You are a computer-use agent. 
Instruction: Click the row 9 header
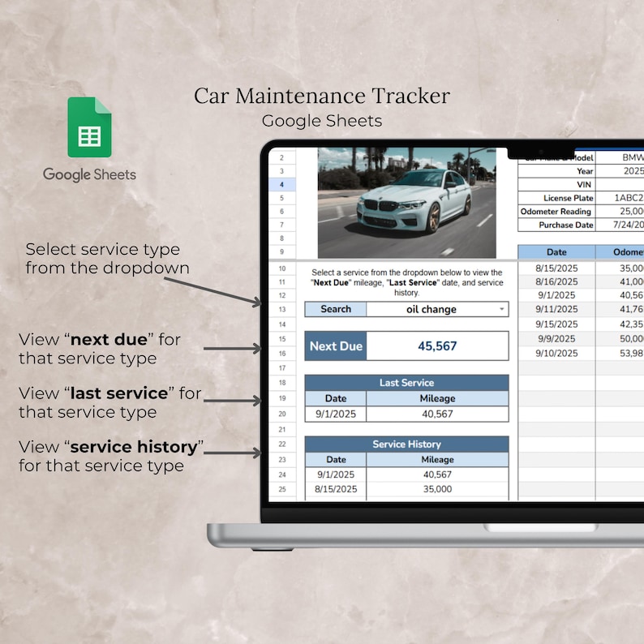(281, 251)
